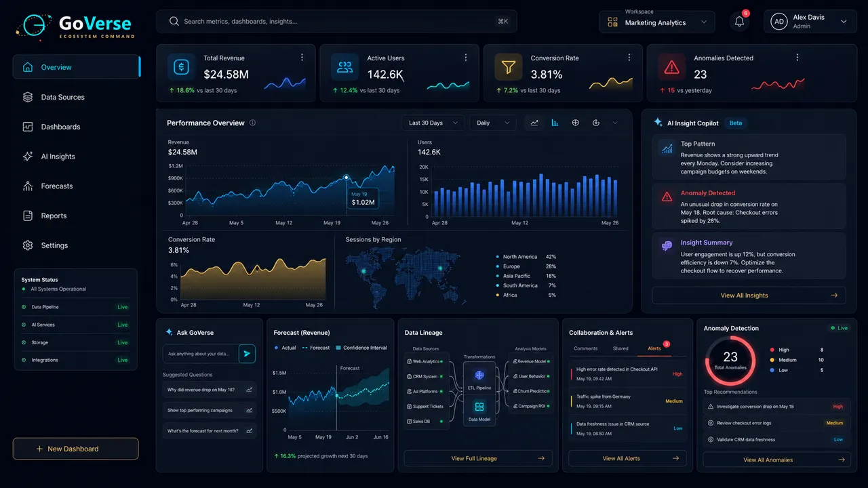Click the May 19 revenue data point
Image resolution: width=868 pixels, height=488 pixels.
346,178
